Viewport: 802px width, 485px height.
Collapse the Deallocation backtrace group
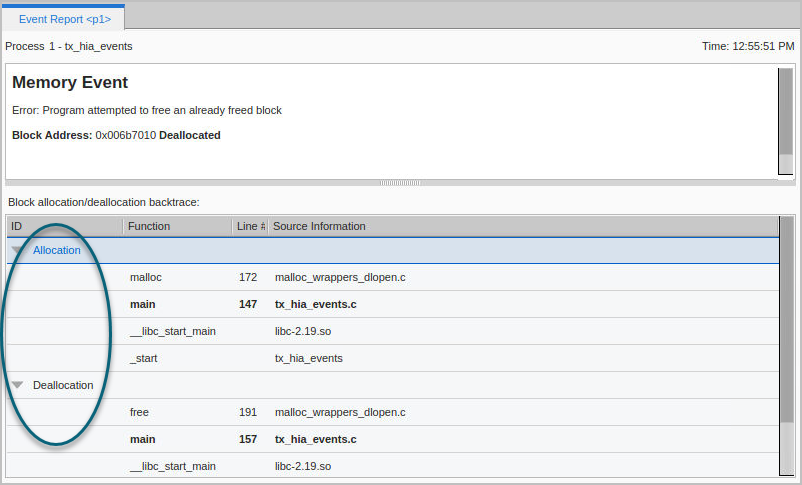(x=18, y=385)
